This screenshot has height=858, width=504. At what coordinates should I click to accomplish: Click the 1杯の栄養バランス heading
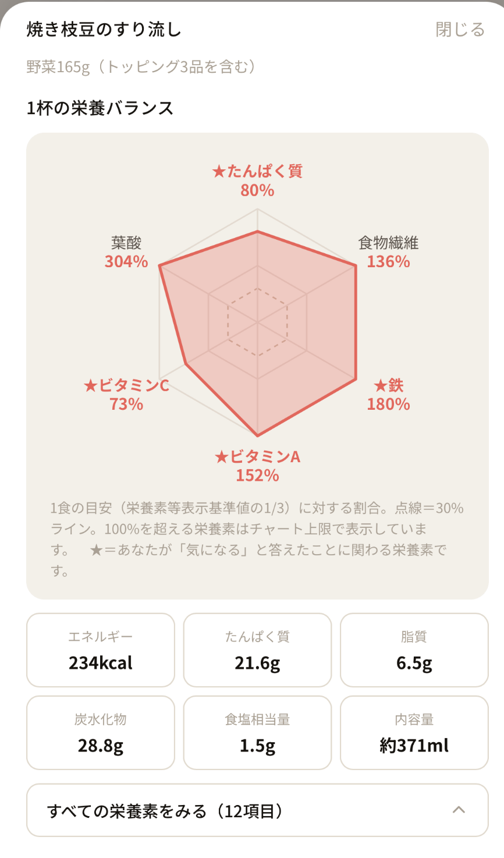click(x=100, y=108)
